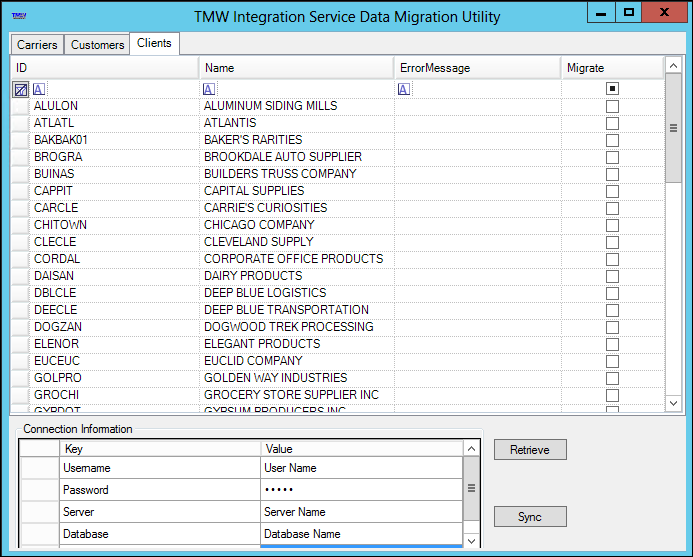Viewport: 693px width, 557px height.
Task: Click the Password value field
Action: coord(360,490)
